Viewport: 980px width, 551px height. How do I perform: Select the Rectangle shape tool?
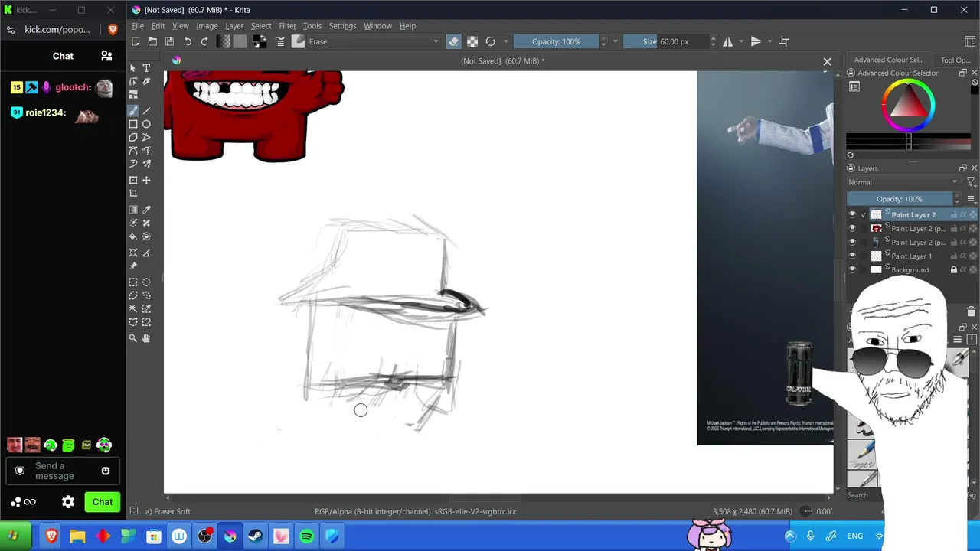click(x=133, y=124)
